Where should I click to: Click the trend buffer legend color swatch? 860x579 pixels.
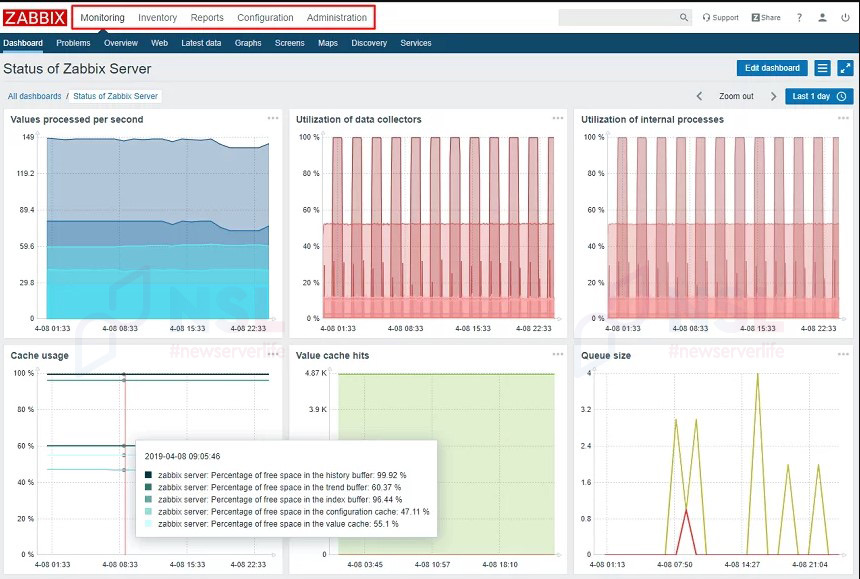(148, 487)
